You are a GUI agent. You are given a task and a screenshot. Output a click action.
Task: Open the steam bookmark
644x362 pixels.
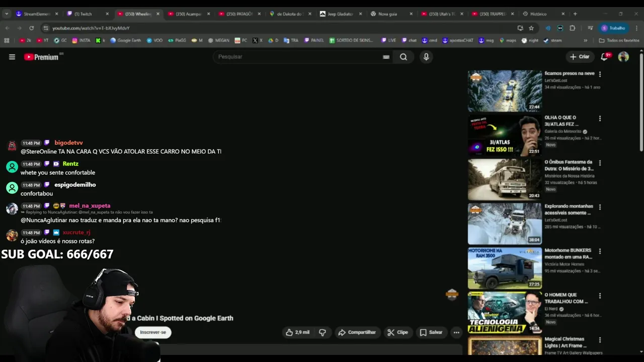553,40
